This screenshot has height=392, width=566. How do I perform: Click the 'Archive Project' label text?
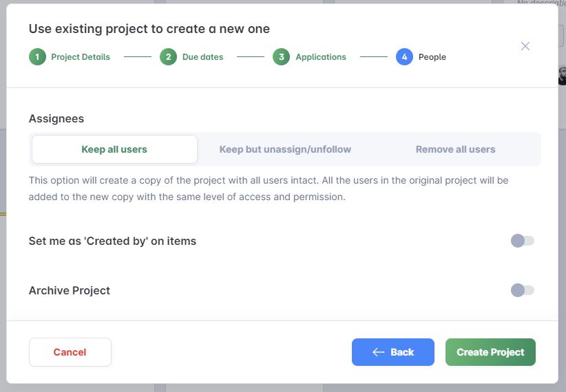pyautogui.click(x=70, y=290)
